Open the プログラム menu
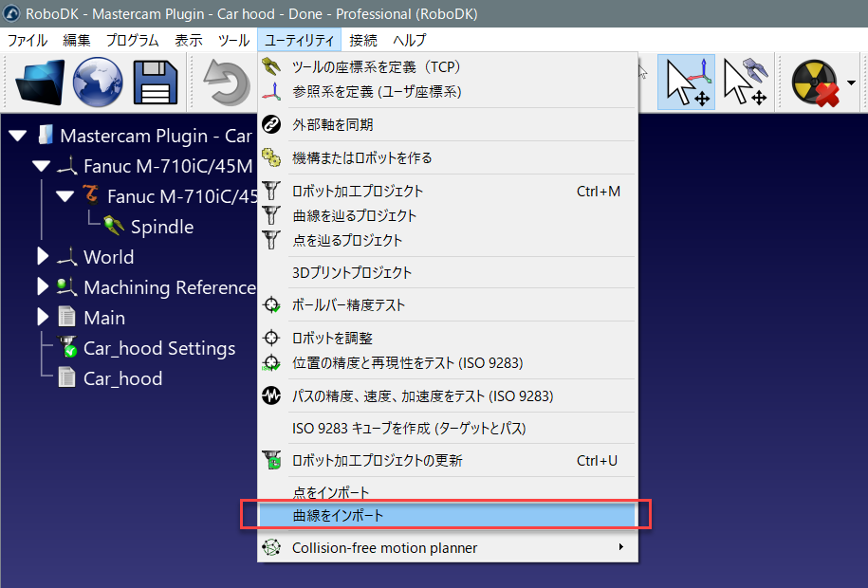Viewport: 868px width, 588px height. tap(132, 41)
